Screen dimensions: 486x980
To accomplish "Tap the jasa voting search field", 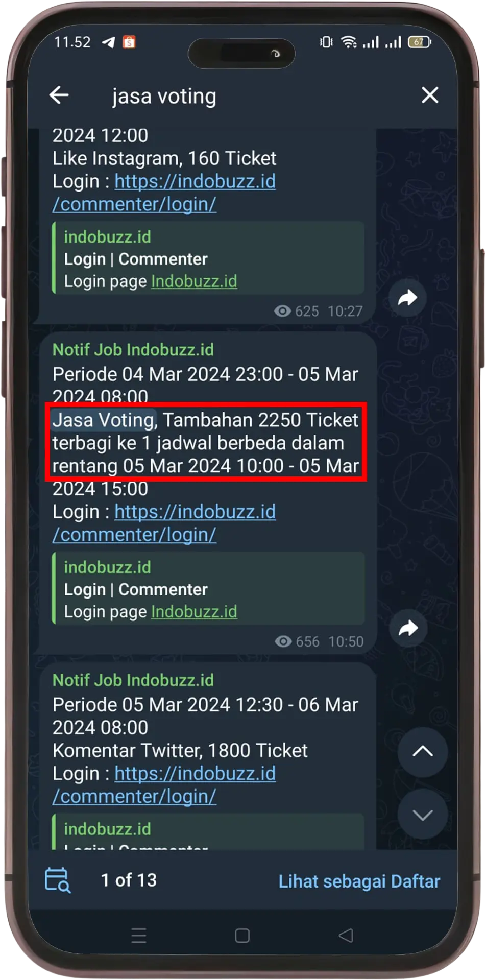I will click(245, 96).
